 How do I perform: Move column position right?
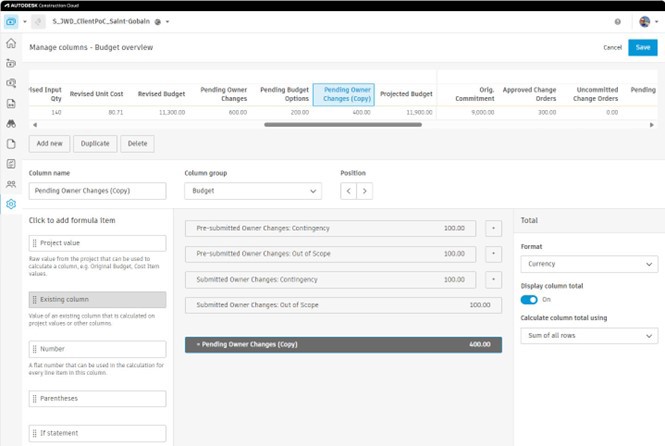coord(364,191)
